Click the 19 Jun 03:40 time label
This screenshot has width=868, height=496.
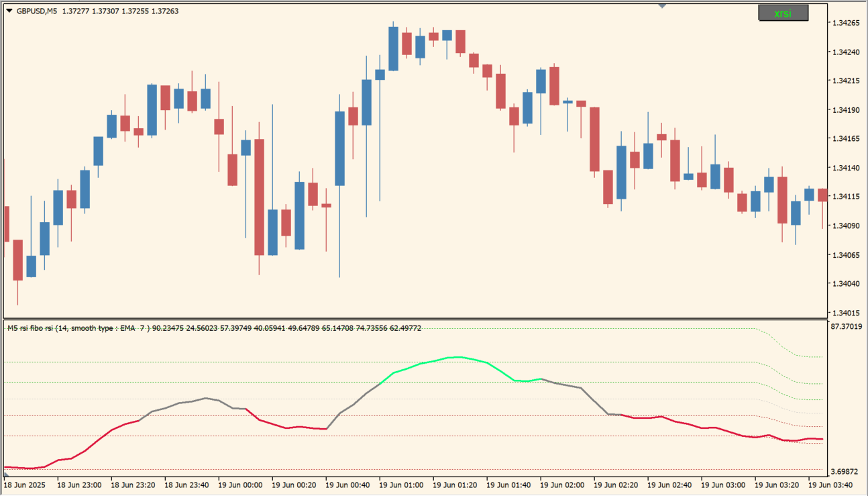(x=830, y=484)
